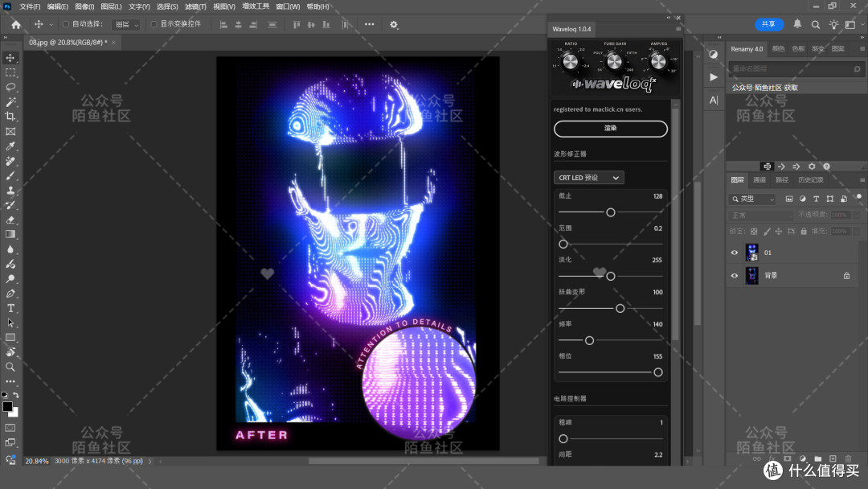Open the options bar gear settings
This screenshot has width=868, height=489.
pyautogui.click(x=394, y=24)
